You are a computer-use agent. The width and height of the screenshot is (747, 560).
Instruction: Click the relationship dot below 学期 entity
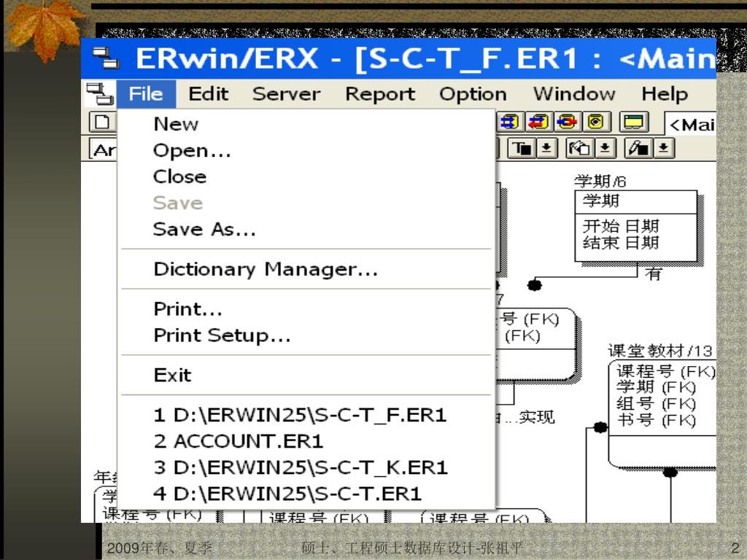(x=535, y=285)
